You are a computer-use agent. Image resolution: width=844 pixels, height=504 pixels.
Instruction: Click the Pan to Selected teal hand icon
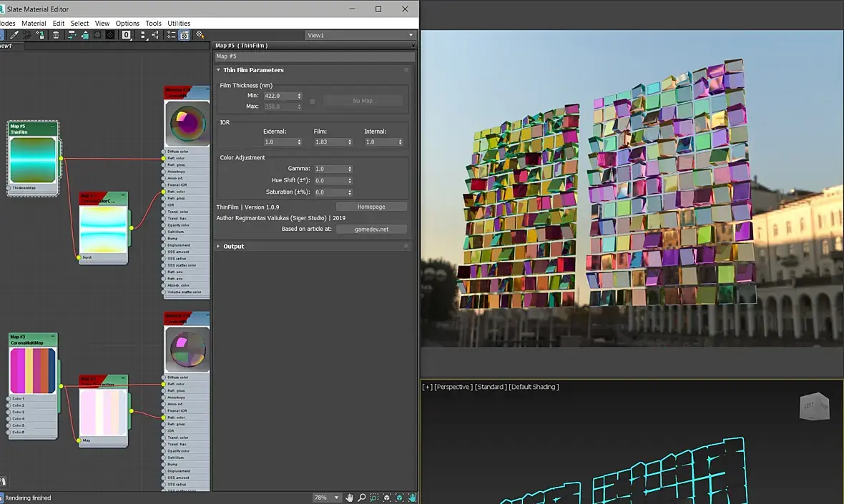tap(413, 498)
